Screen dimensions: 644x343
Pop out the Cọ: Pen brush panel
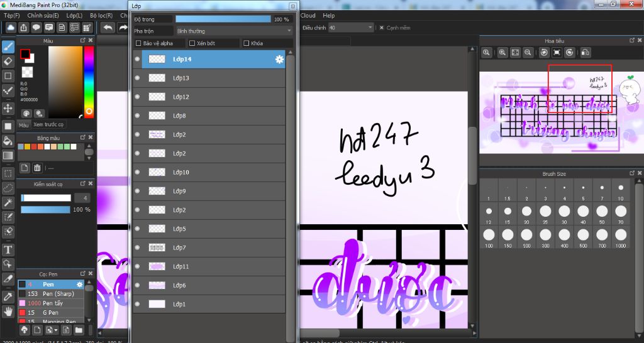(x=82, y=274)
